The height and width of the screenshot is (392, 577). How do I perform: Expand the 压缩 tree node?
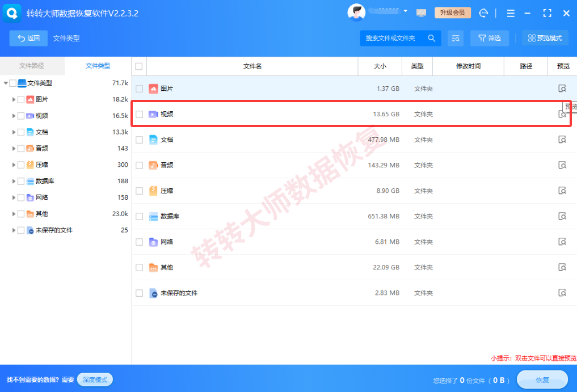point(14,165)
